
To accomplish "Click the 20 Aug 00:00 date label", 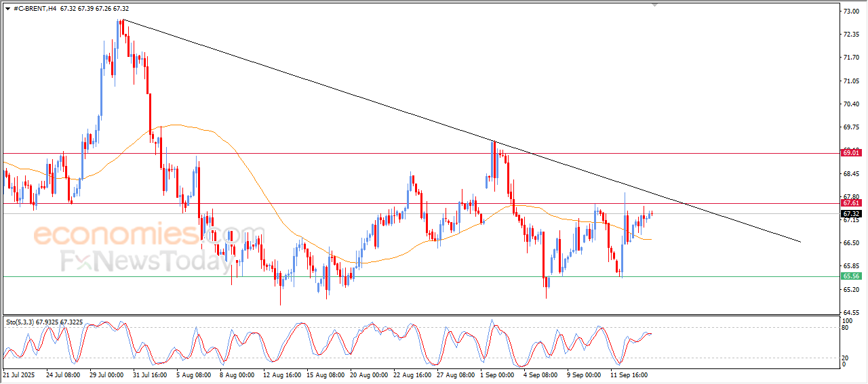I will 370,374.
